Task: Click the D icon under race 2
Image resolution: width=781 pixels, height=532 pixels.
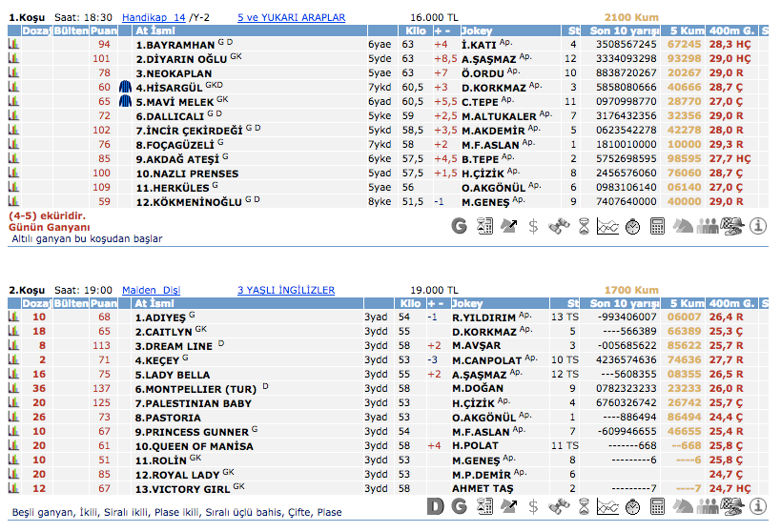Action: pyautogui.click(x=435, y=505)
